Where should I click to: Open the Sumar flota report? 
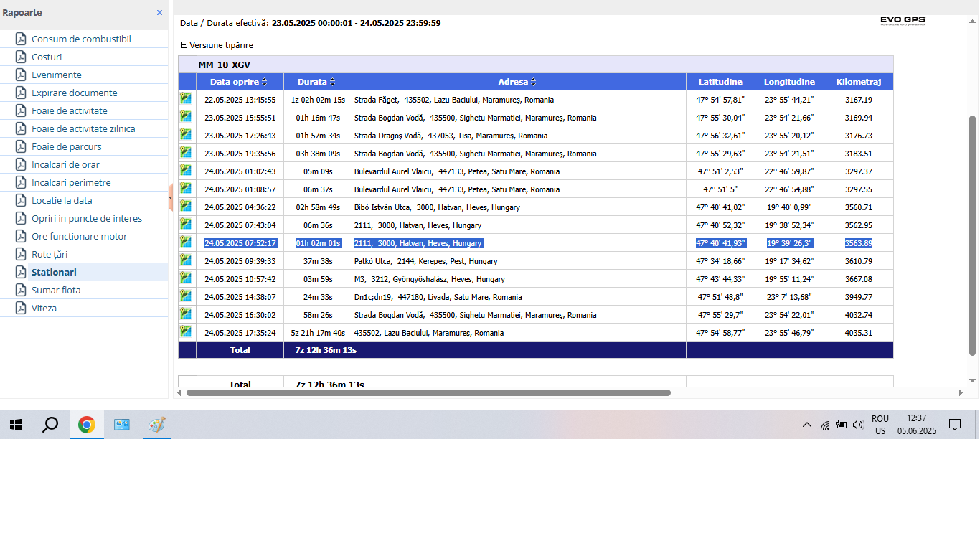pyautogui.click(x=56, y=290)
